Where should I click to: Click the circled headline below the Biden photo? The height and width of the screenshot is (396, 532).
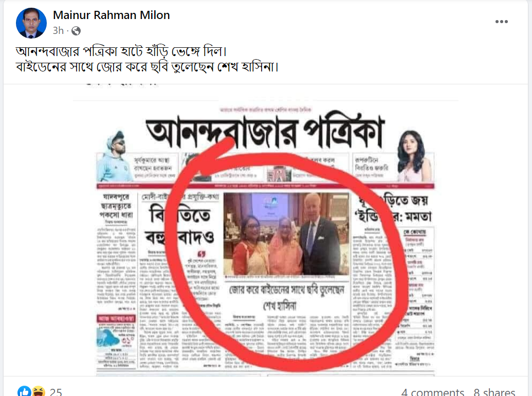(x=286, y=297)
